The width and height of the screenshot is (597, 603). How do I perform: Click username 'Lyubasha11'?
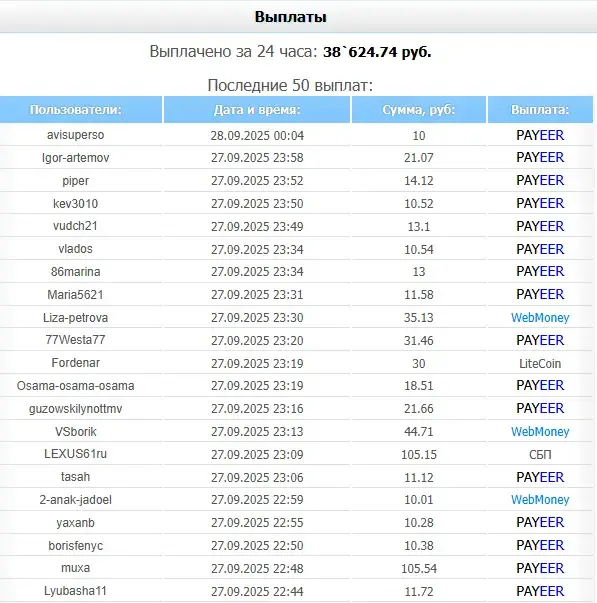pyautogui.click(x=75, y=591)
